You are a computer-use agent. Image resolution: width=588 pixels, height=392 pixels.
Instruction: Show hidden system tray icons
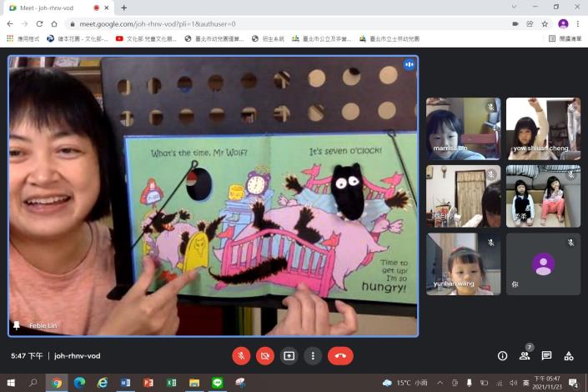(x=440, y=383)
